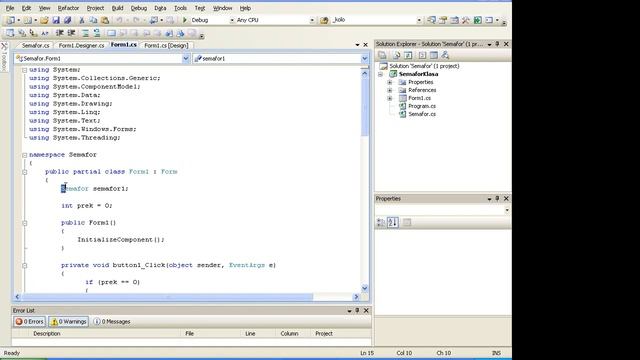This screenshot has height=360, width=640.
Task: Click the Add New Item toolbar icon
Action: [27, 20]
